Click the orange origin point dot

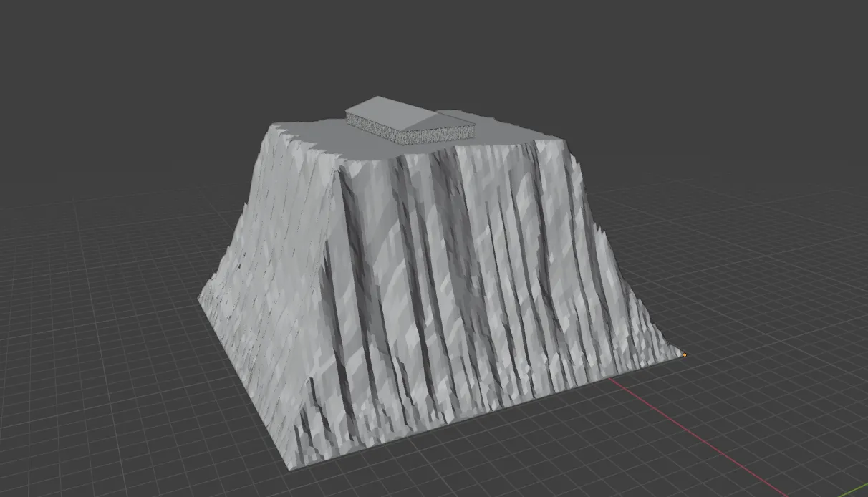pos(685,354)
